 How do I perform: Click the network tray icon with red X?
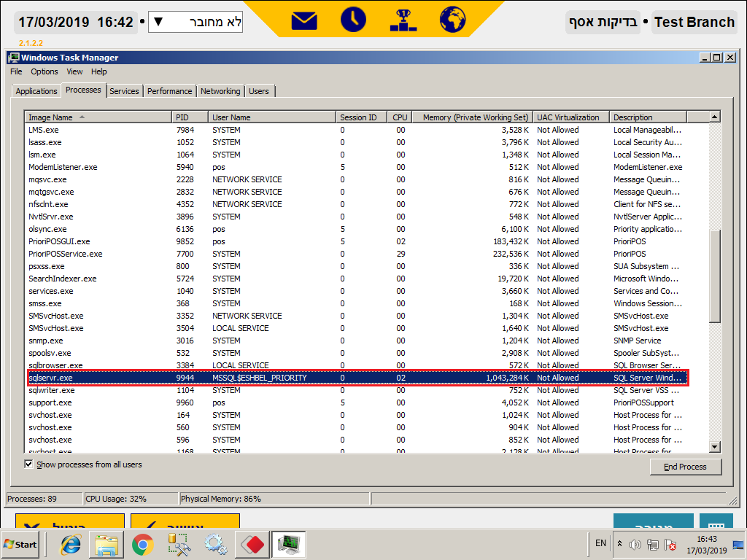(670, 544)
